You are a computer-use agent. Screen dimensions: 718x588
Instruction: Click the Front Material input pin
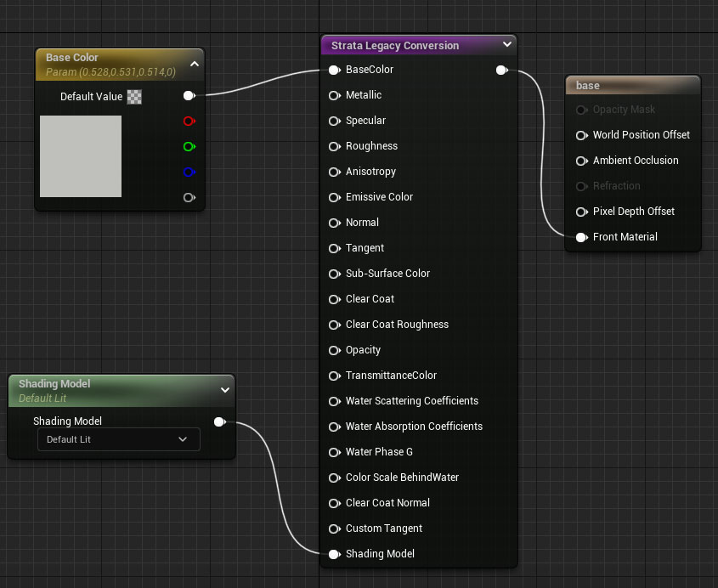pyautogui.click(x=582, y=237)
